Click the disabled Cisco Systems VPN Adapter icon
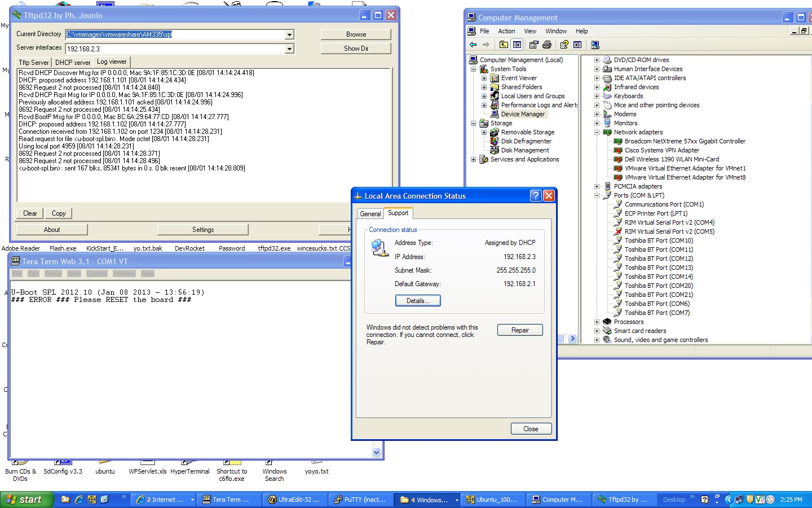812x508 pixels. (x=618, y=150)
